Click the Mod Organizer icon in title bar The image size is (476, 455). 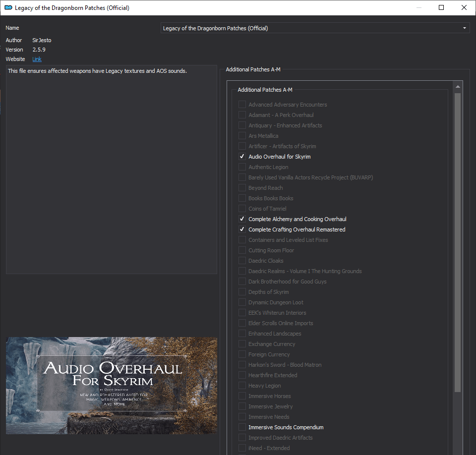point(8,7)
